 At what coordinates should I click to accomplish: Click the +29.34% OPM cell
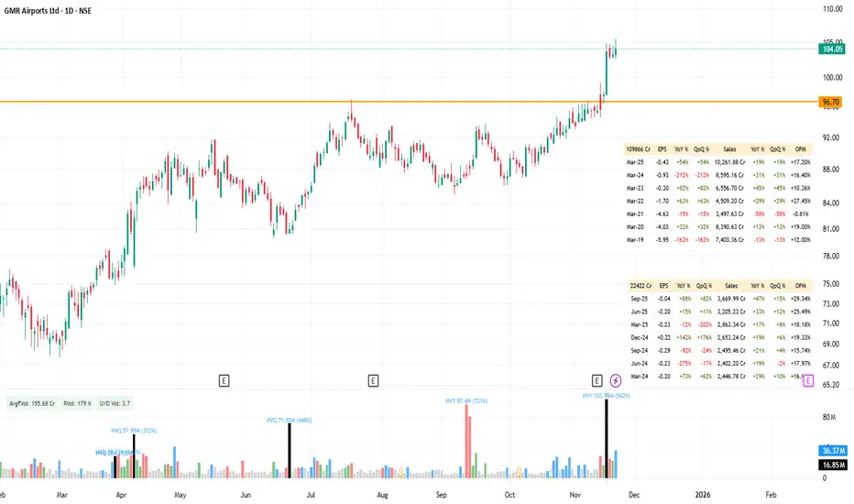[800, 299]
